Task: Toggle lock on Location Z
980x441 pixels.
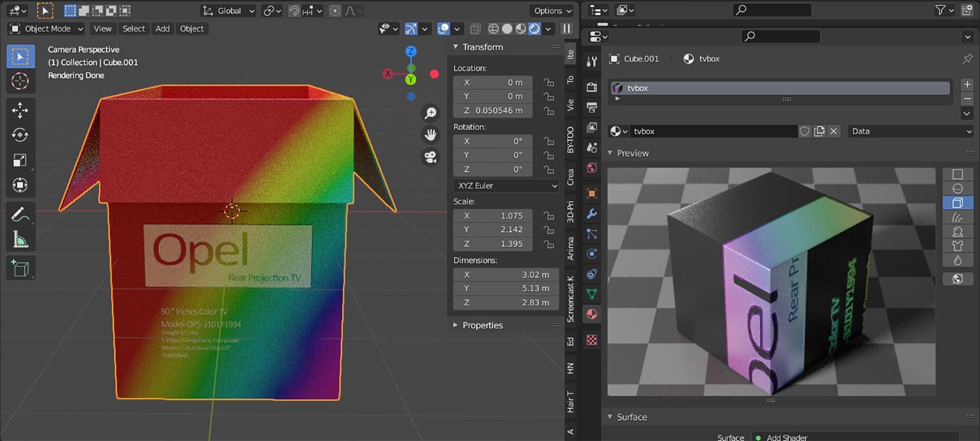Action: click(549, 110)
